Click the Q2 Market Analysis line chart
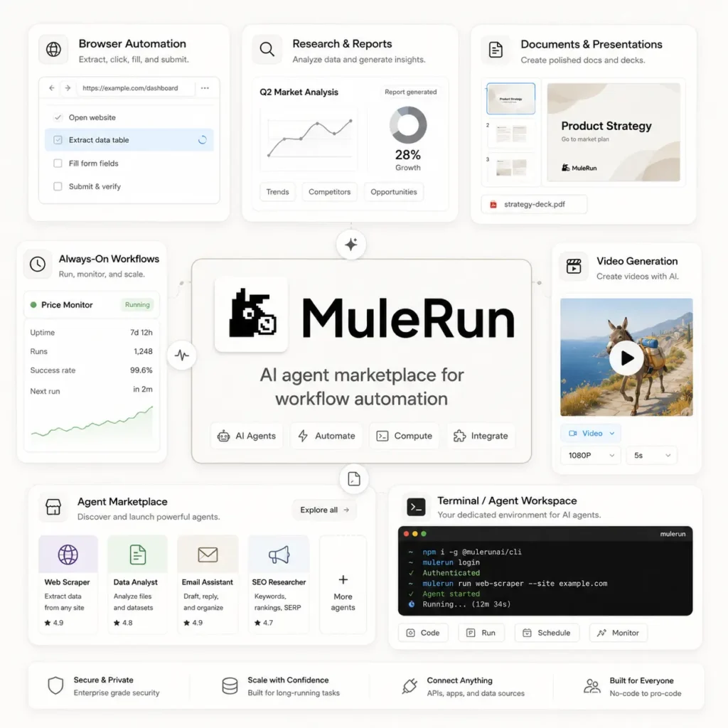The image size is (728, 728). (309, 139)
